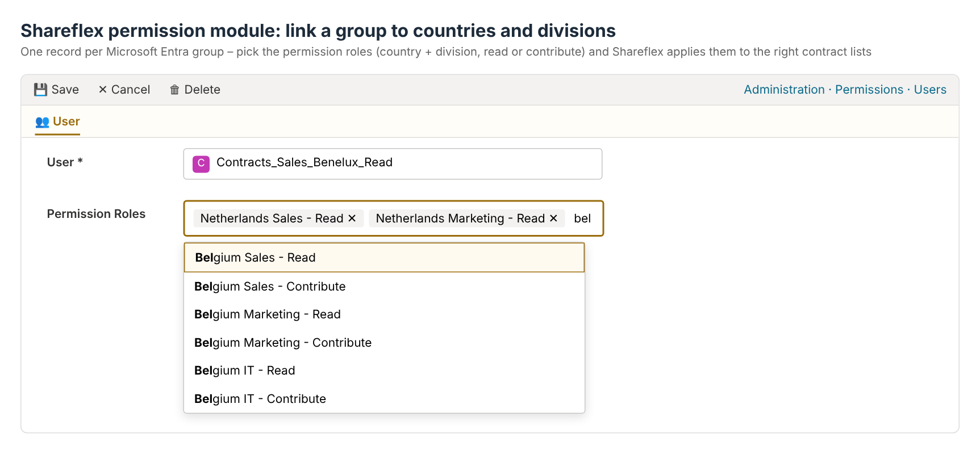This screenshot has height=454, width=980.
Task: Open the Administration breadcrumb link
Action: tap(784, 90)
